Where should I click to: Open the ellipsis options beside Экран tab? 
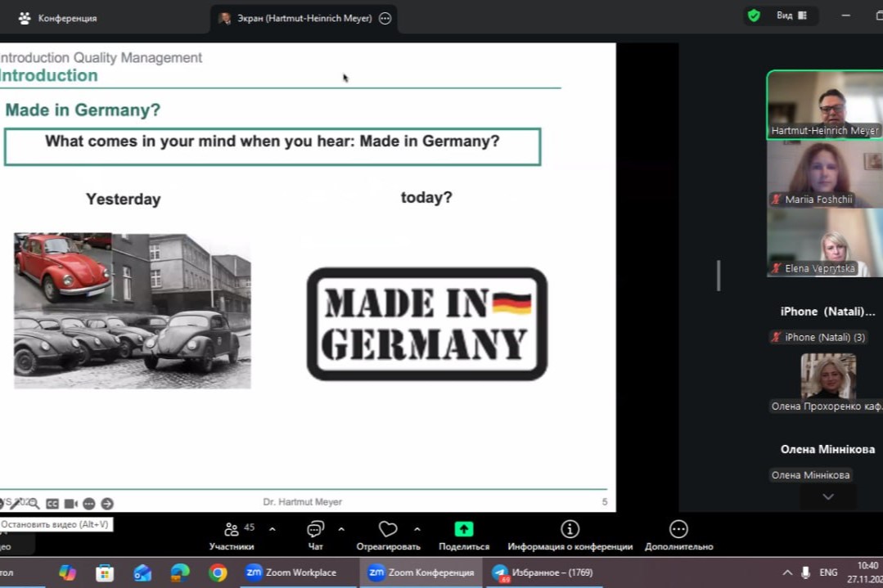coord(385,18)
